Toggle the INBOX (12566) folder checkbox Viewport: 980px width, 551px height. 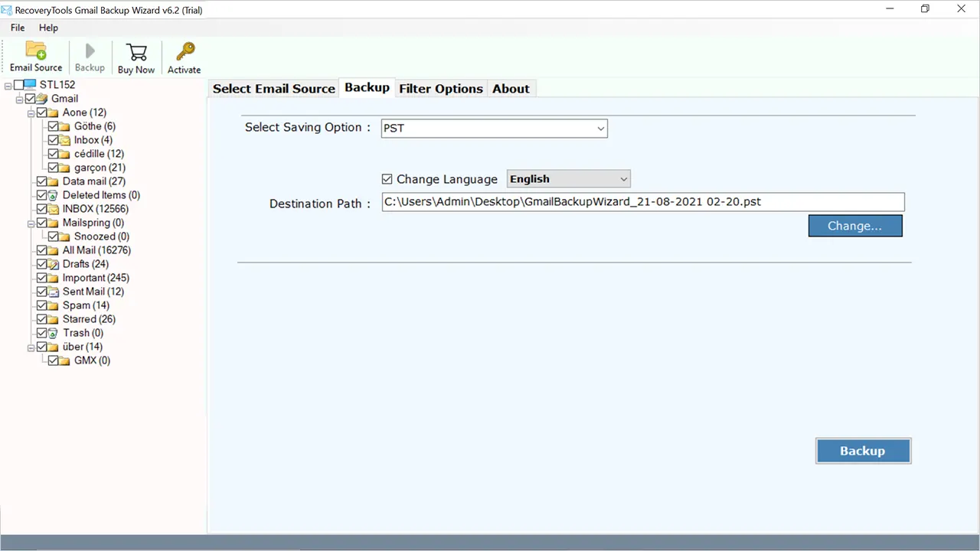42,209
